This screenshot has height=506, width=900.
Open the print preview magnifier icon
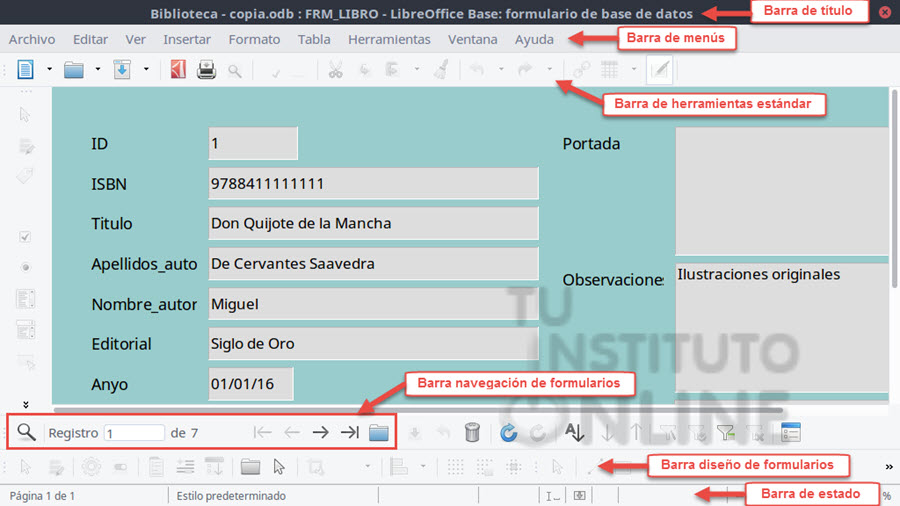click(234, 71)
